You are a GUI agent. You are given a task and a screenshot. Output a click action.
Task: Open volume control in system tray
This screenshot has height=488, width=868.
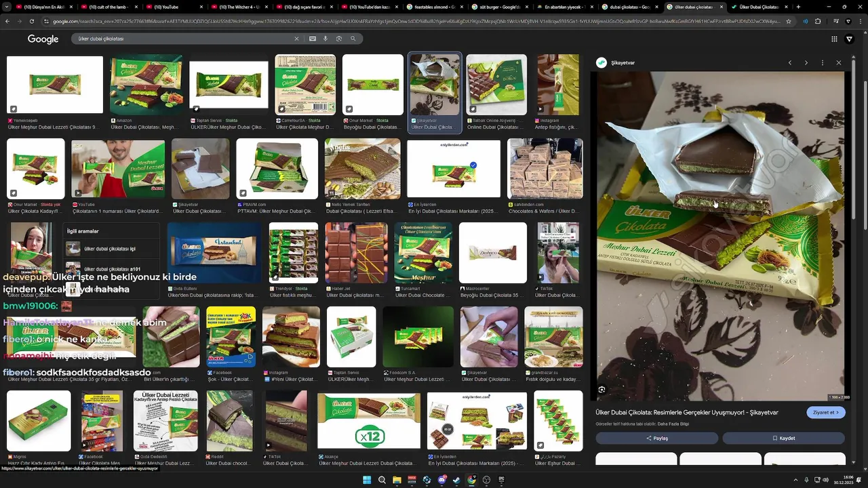tap(825, 480)
